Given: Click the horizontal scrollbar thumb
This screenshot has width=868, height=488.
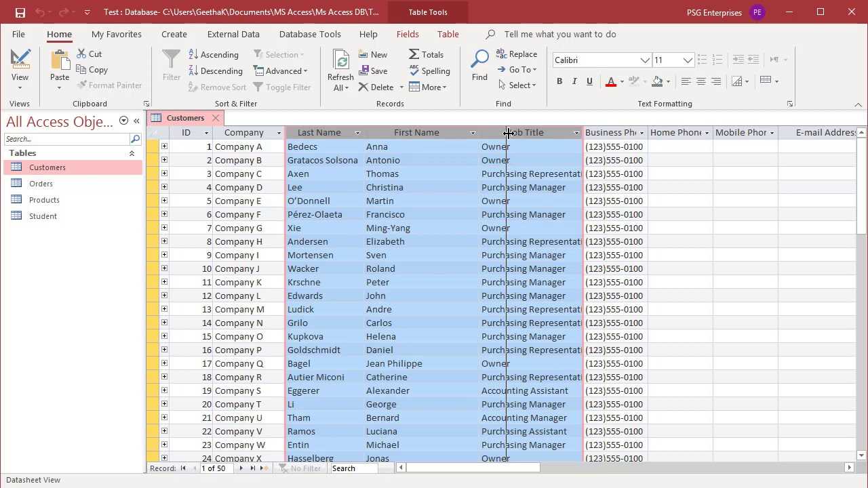Looking at the screenshot, I should pos(472,468).
